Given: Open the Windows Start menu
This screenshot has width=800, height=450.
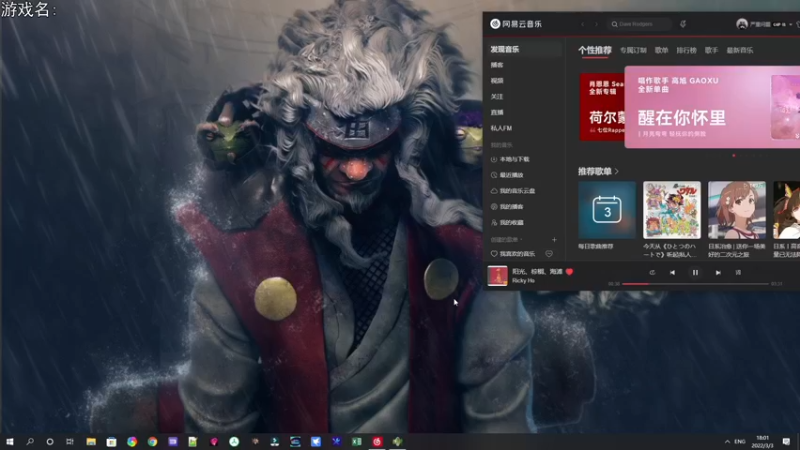Looking at the screenshot, I should point(10,442).
